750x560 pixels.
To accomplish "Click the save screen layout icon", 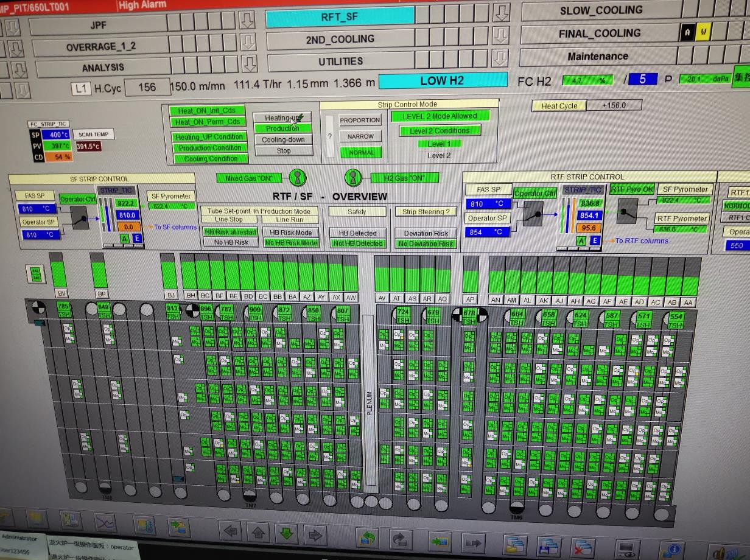I will [x=548, y=545].
